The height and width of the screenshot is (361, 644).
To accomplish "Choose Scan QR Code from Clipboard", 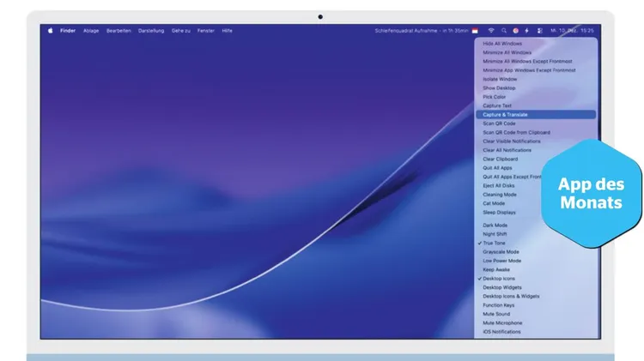I will (x=516, y=132).
